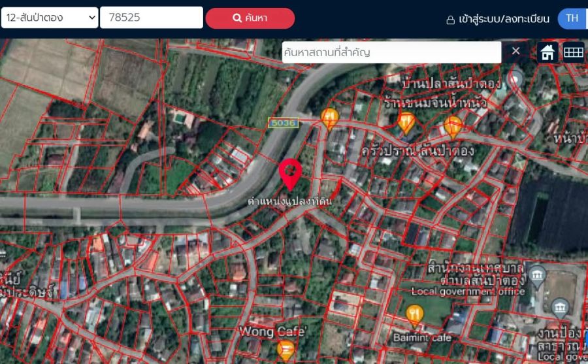The image size is (588, 364).
Task: Click the government marker at the right edge
Action: point(560,307)
